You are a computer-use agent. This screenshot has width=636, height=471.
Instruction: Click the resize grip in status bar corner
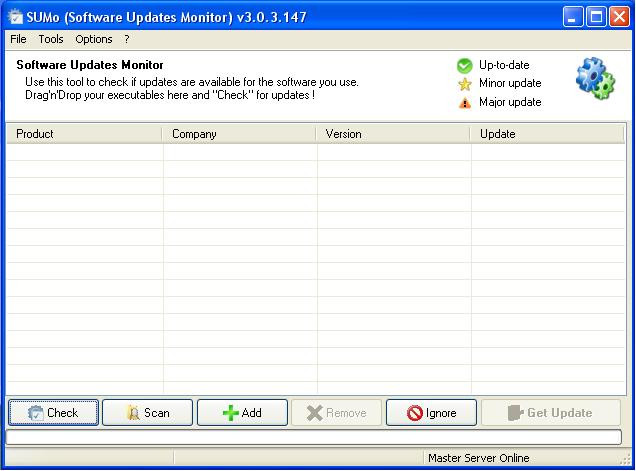[x=626, y=460]
